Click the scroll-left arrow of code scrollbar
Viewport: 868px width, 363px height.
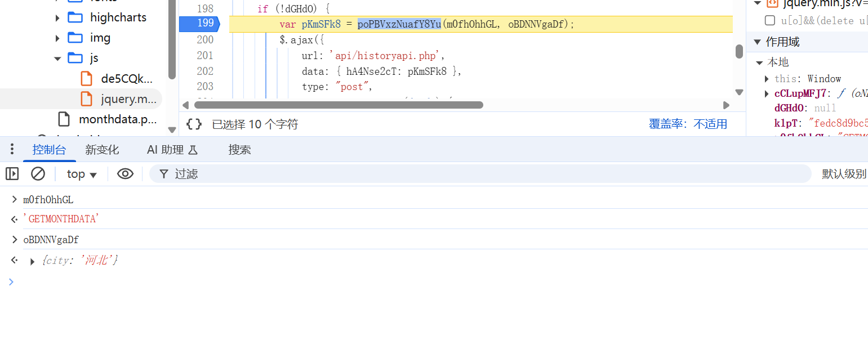[185, 105]
